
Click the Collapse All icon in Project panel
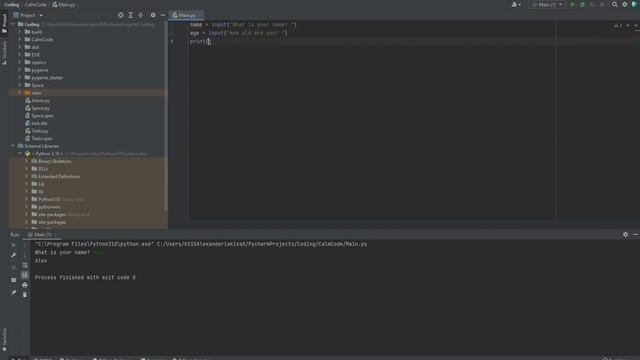pyautogui.click(x=141, y=15)
